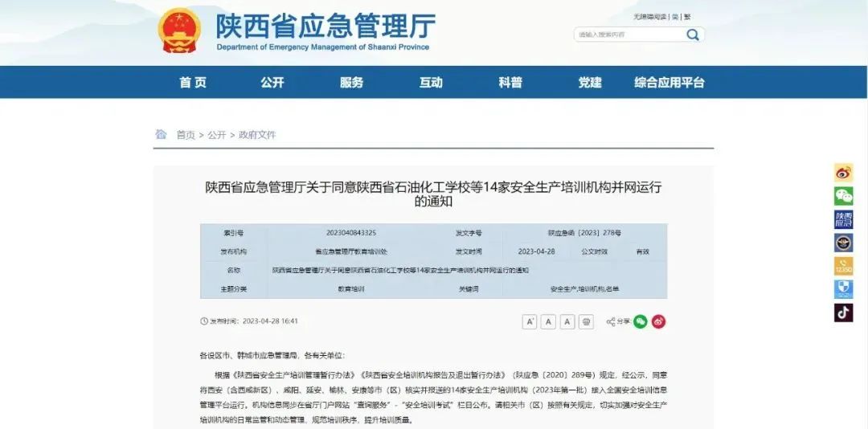The height and width of the screenshot is (429, 868).
Task: Reset font size with the middle A button
Action: 549,321
